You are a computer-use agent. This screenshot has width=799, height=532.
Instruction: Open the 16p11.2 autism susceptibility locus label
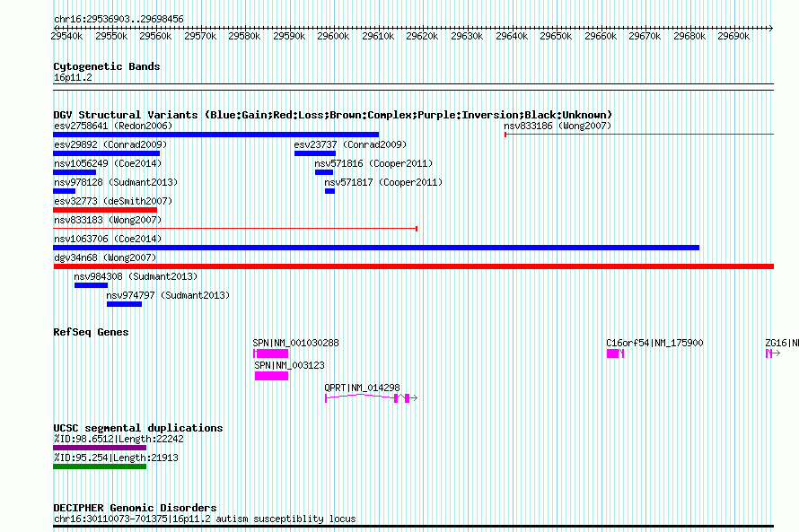(x=205, y=519)
